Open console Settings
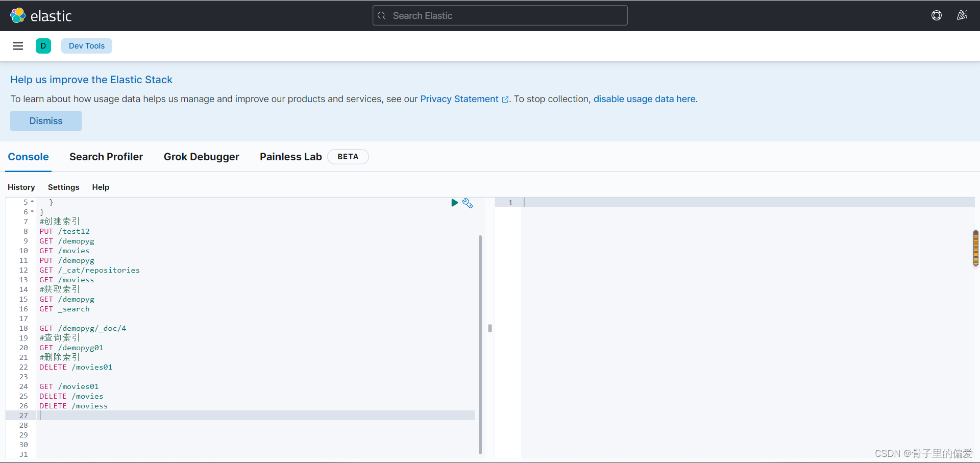Viewport: 980px width, 463px height. coord(64,187)
